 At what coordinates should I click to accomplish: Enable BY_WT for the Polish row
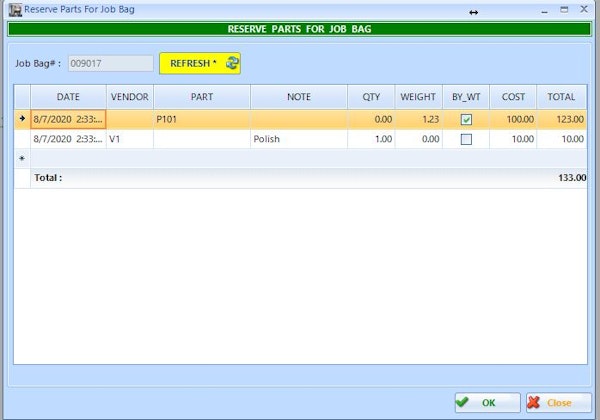tap(466, 140)
